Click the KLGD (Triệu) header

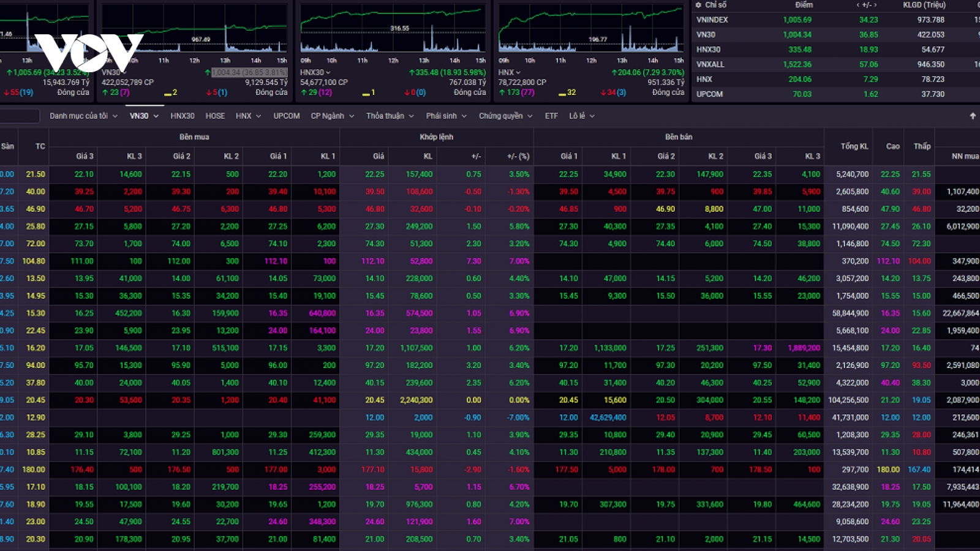pyautogui.click(x=925, y=5)
